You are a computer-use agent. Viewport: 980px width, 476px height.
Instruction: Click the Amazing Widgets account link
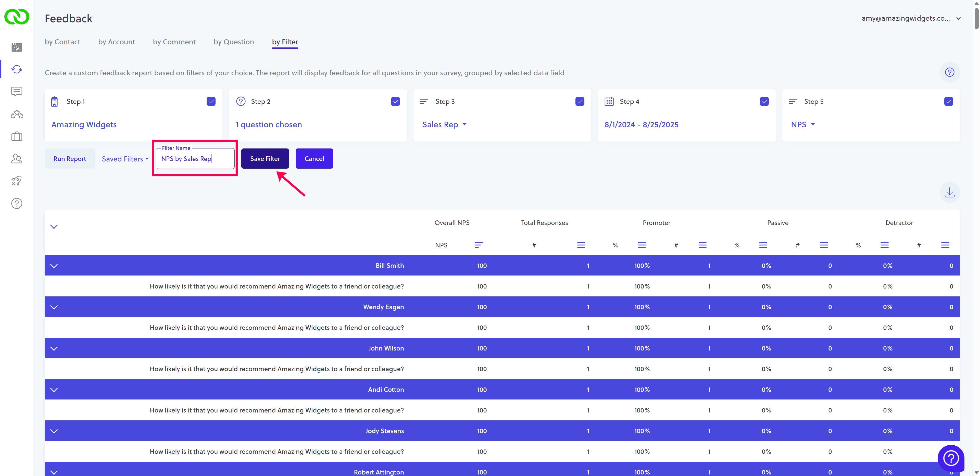(x=84, y=124)
